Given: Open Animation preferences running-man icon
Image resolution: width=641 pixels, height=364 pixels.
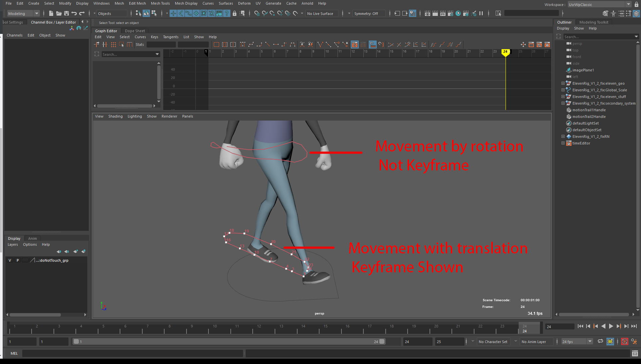Looking at the screenshot, I should (634, 341).
